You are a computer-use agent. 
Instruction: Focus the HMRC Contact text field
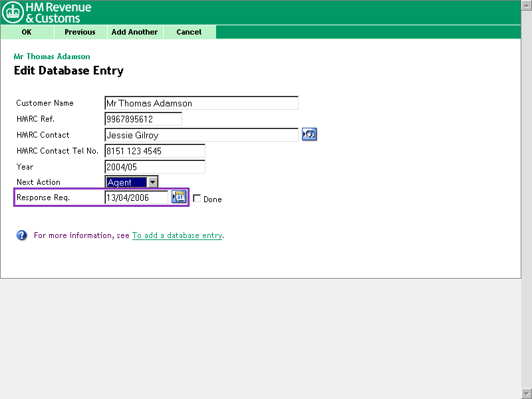coord(201,135)
